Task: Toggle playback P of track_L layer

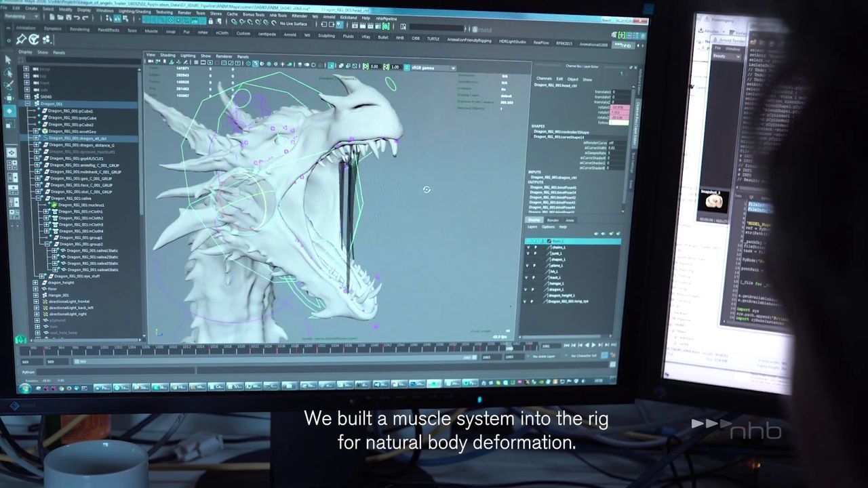Action: tap(534, 278)
